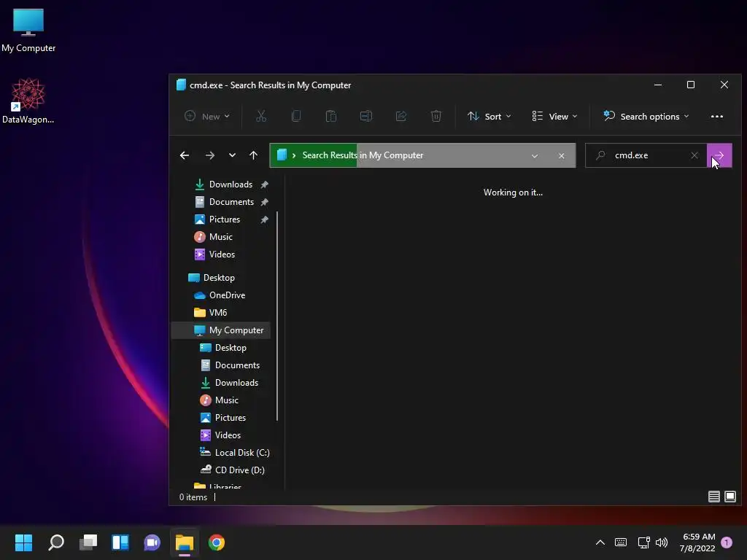Select Videos in Quick access

[223, 254]
